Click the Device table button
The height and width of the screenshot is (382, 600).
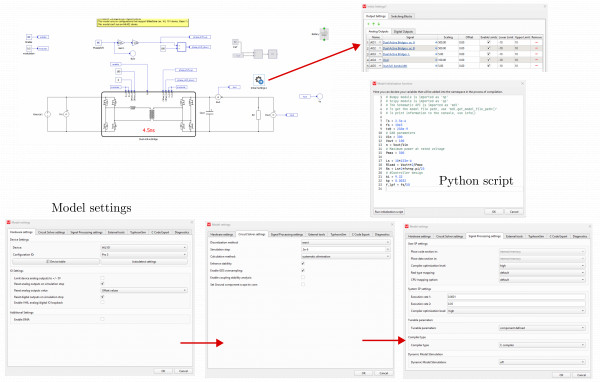[x=56, y=262]
